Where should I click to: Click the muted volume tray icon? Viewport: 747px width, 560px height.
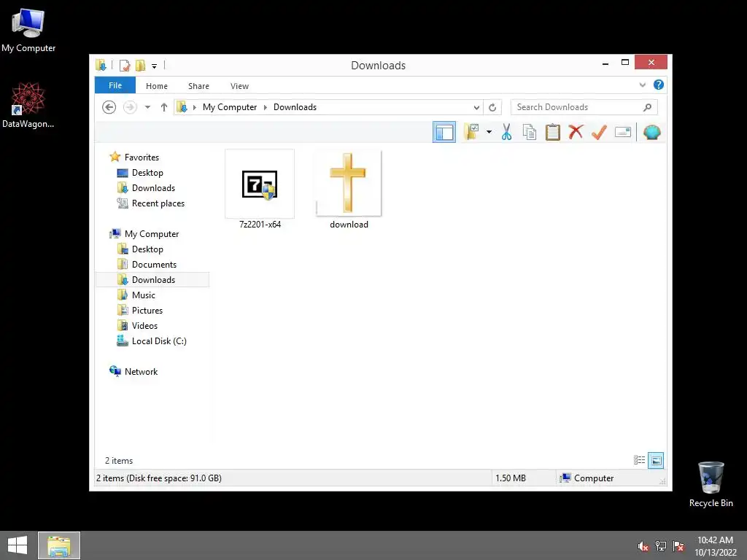point(643,545)
